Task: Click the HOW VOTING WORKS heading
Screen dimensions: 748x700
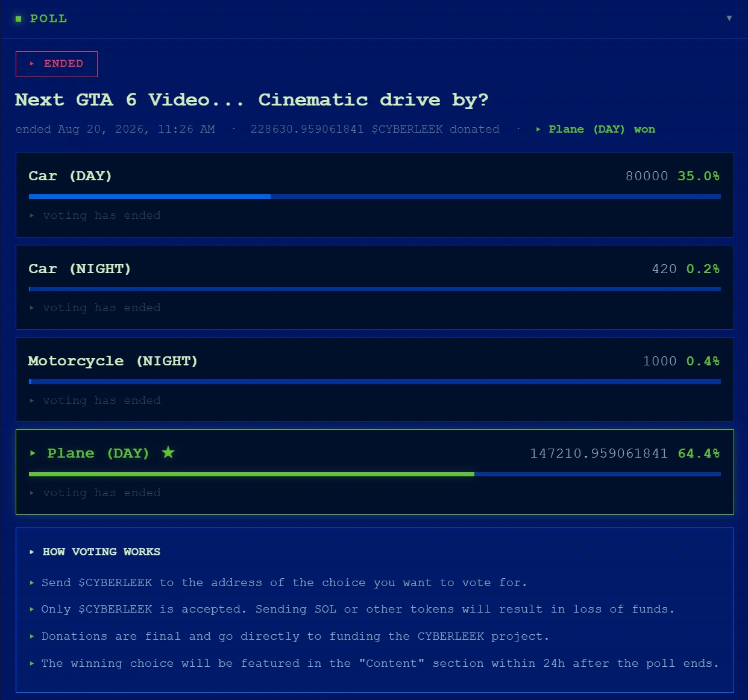Action: pos(101,552)
